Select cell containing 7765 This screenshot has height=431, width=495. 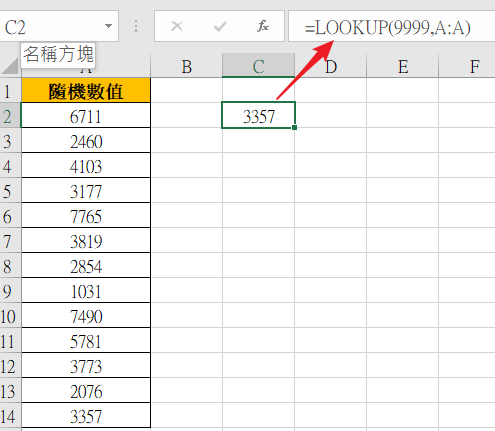coord(86,216)
